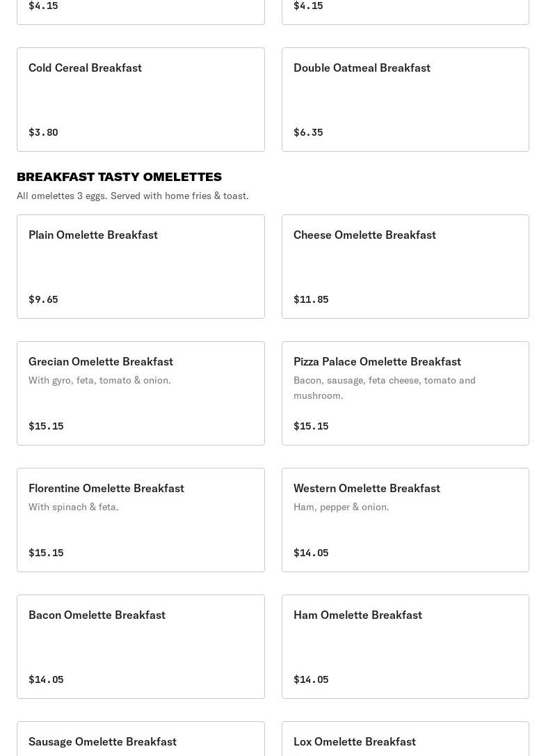
Task: Select the Ham Omelette Breakfast item
Action: click(405, 646)
